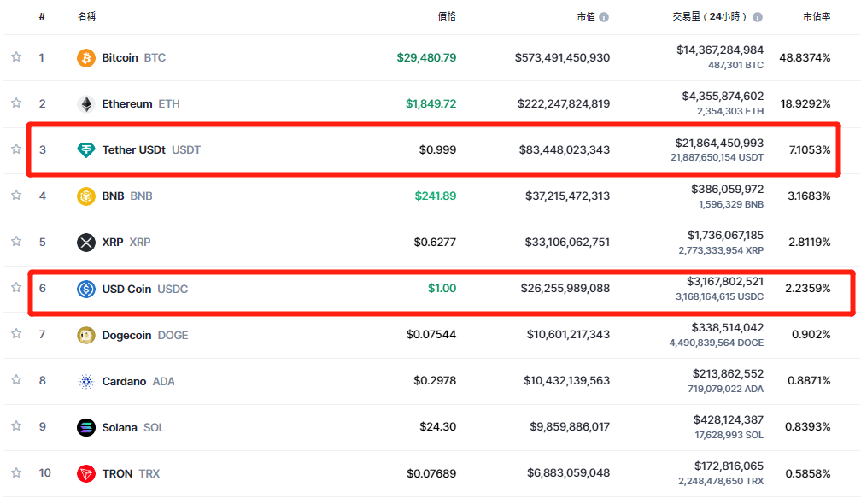Viewport: 861px width, 504px height.
Task: Click the market cap info icon
Action: (604, 17)
